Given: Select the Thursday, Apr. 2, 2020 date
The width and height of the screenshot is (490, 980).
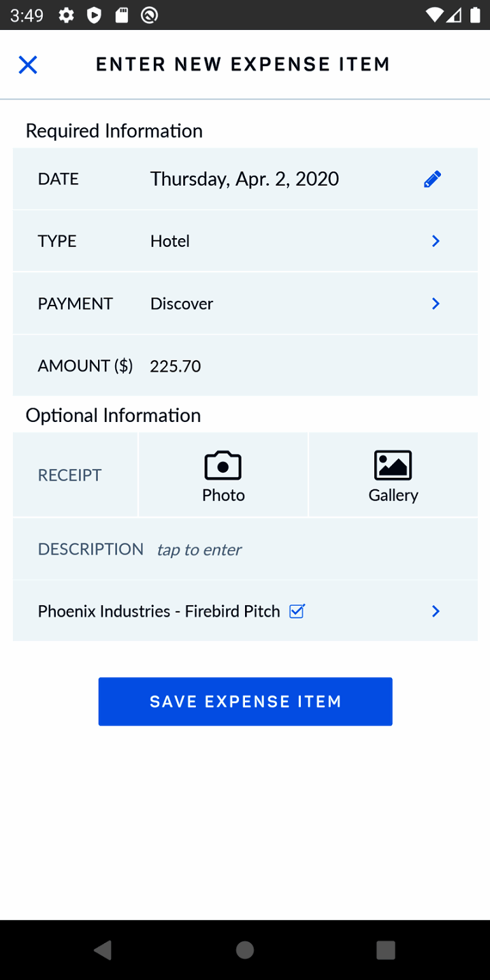Looking at the screenshot, I should click(x=244, y=179).
